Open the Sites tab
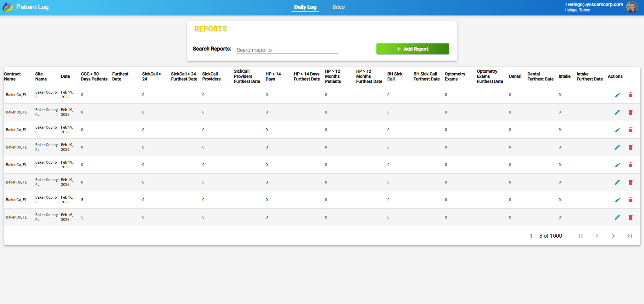 click(x=338, y=7)
